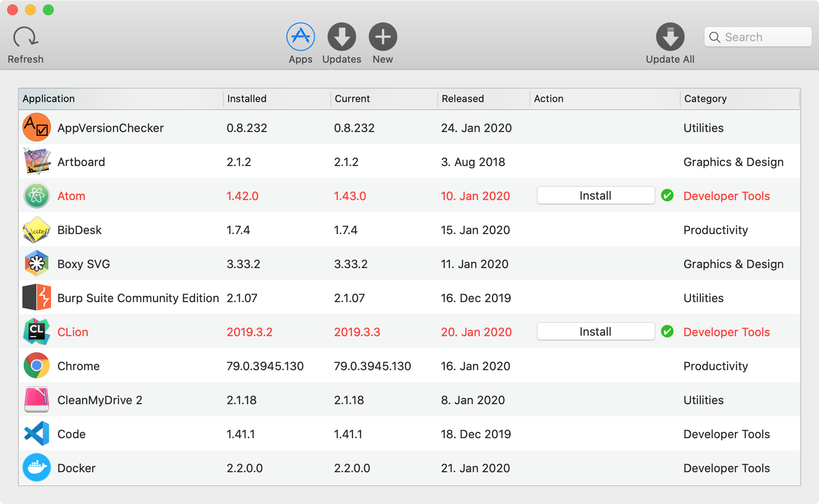
Task: Click the green checkmark beside CLion's Install
Action: coord(667,332)
